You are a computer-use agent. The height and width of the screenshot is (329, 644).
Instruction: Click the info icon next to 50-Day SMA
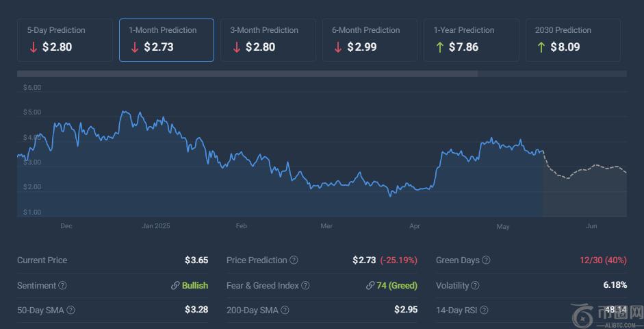[x=70, y=310]
